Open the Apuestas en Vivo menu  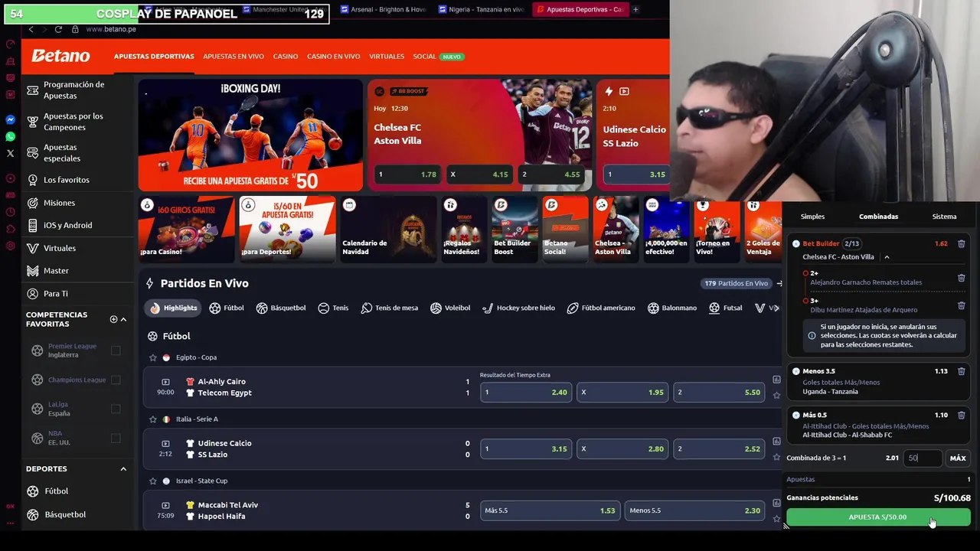[234, 57]
